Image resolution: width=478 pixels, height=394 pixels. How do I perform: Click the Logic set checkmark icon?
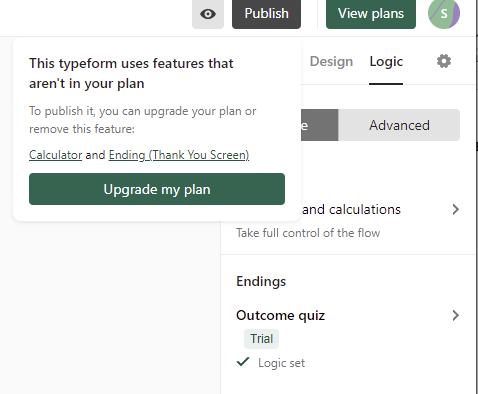(x=243, y=362)
